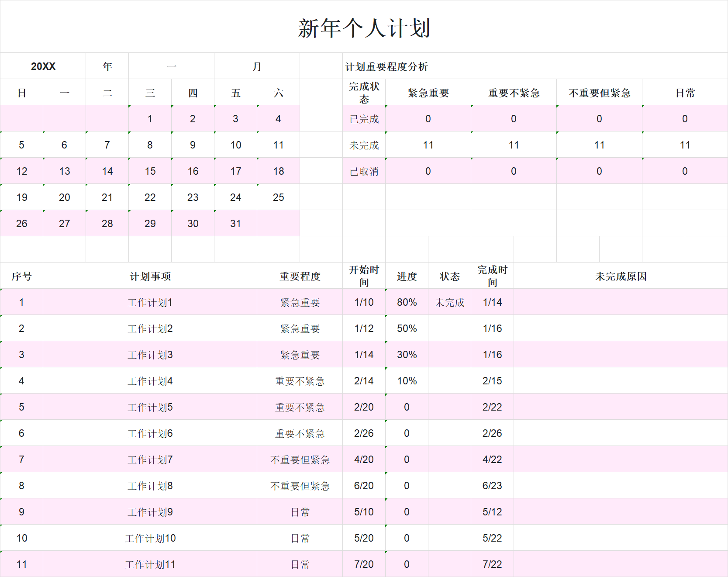Screen dimensions: 728x577
Task: Click the 紧急重要 column header
Action: point(428,92)
